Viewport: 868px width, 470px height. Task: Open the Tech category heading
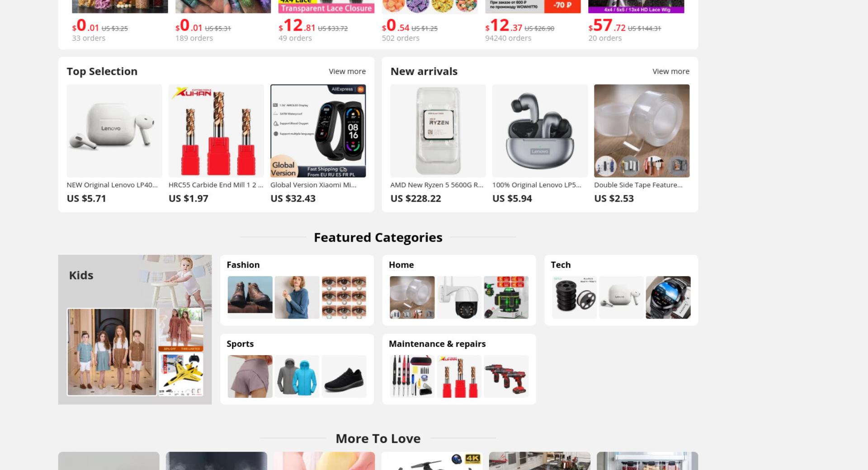[x=561, y=265]
